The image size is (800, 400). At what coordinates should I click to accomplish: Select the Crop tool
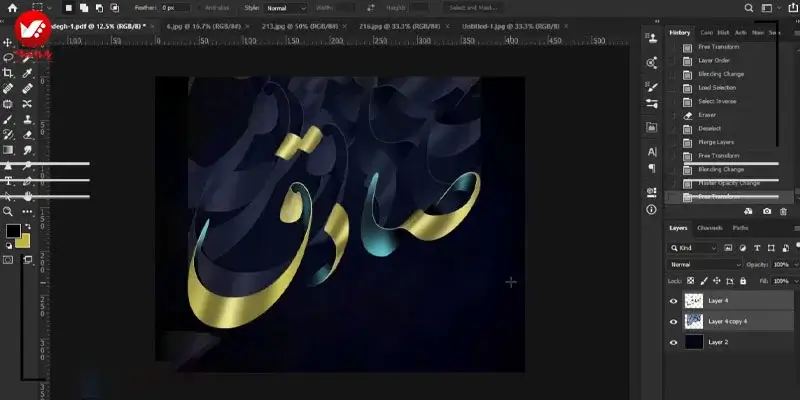click(8, 73)
